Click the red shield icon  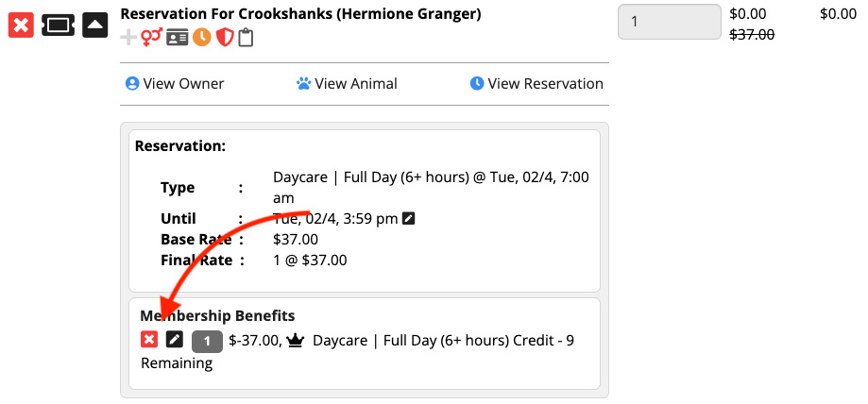click(225, 38)
